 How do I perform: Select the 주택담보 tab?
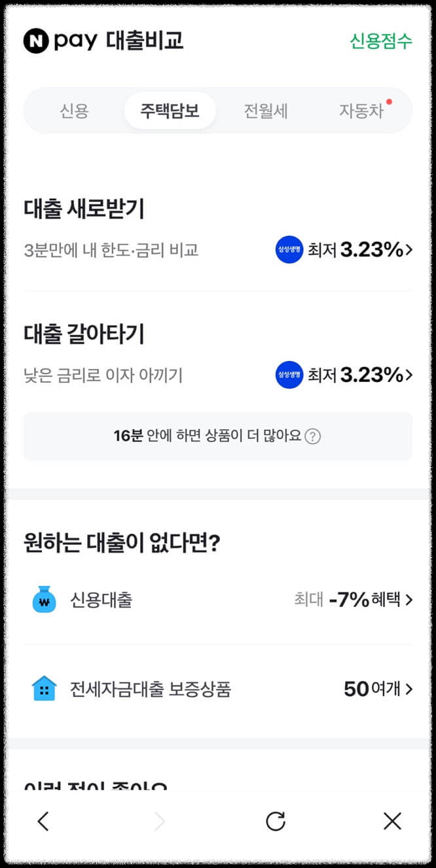(x=170, y=111)
